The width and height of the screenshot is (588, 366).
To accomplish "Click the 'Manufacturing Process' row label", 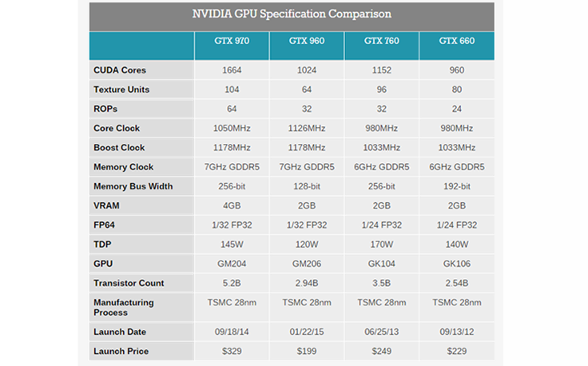I will click(x=124, y=308).
